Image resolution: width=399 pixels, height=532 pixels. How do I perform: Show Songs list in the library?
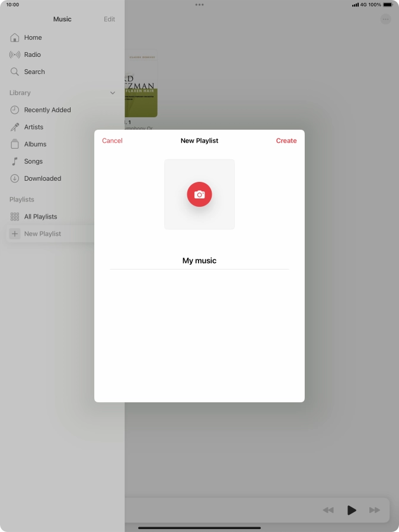pos(33,161)
